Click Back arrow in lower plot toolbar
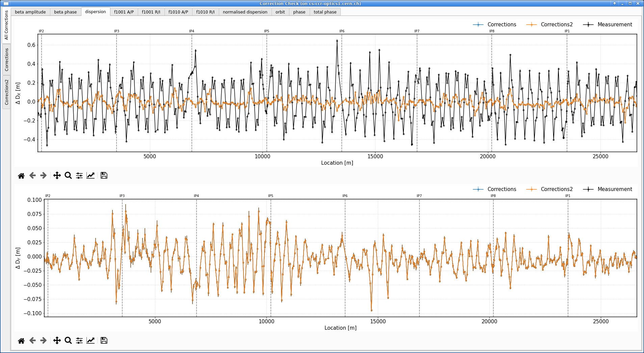Screen dimensions: 644x353 coord(32,341)
